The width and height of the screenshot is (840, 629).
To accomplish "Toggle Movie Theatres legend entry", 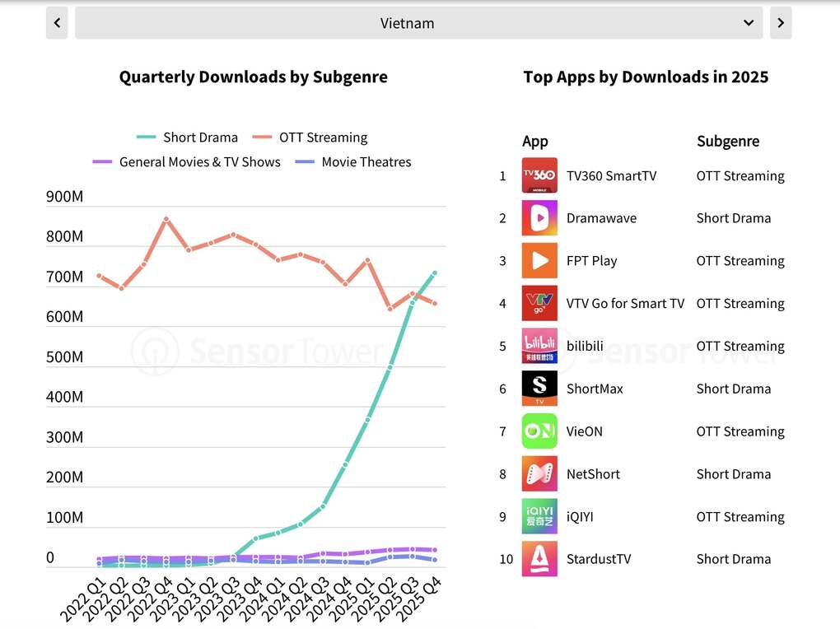I will click(353, 162).
